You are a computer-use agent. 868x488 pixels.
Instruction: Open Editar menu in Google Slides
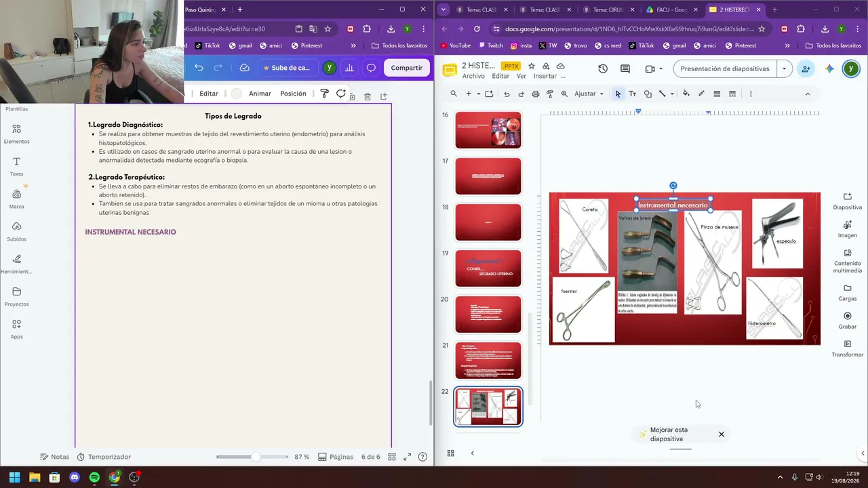[500, 76]
